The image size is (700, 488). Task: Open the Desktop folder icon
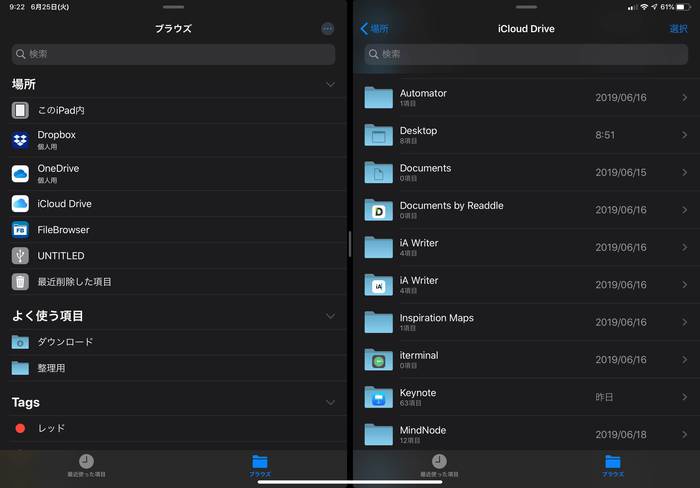(x=379, y=135)
